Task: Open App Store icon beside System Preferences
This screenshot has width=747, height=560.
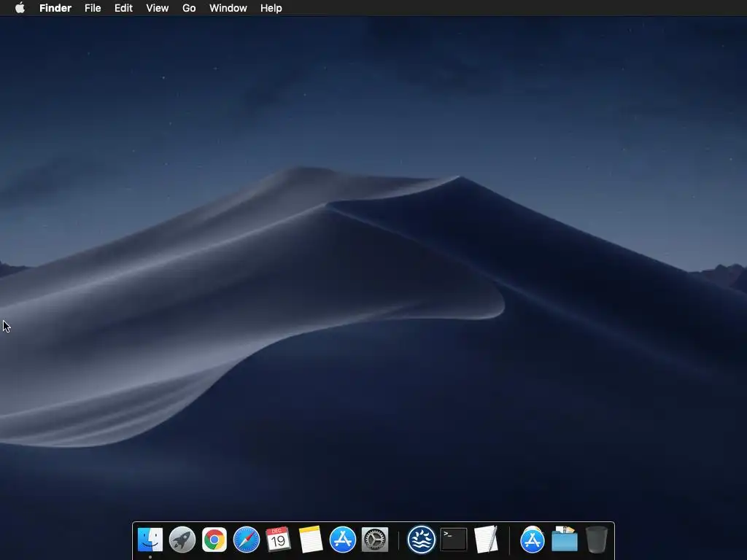Action: (343, 540)
